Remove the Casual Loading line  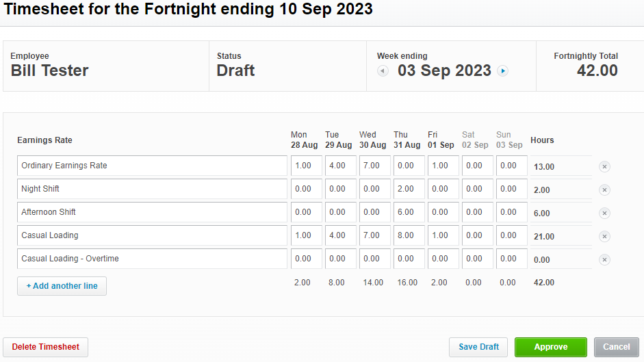click(x=604, y=237)
